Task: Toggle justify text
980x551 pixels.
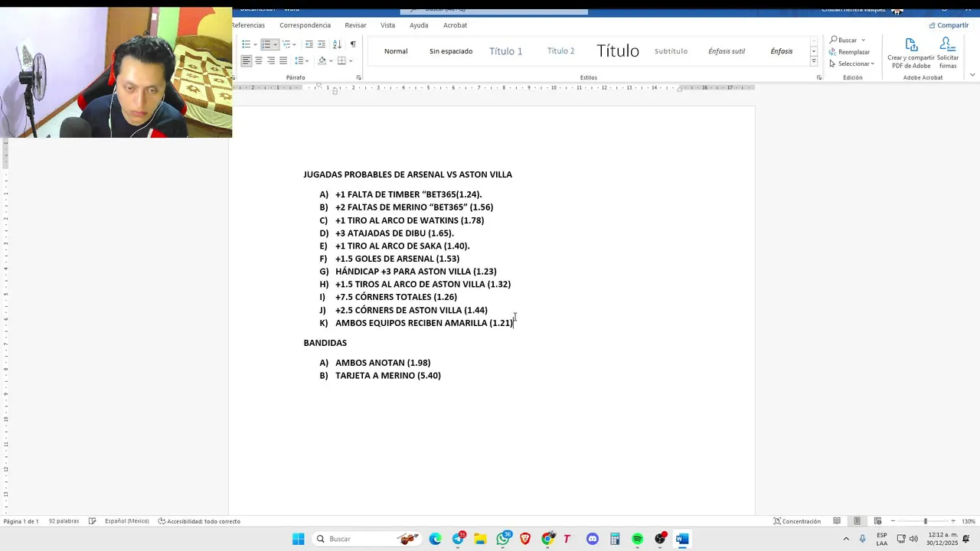Action: 283,60
